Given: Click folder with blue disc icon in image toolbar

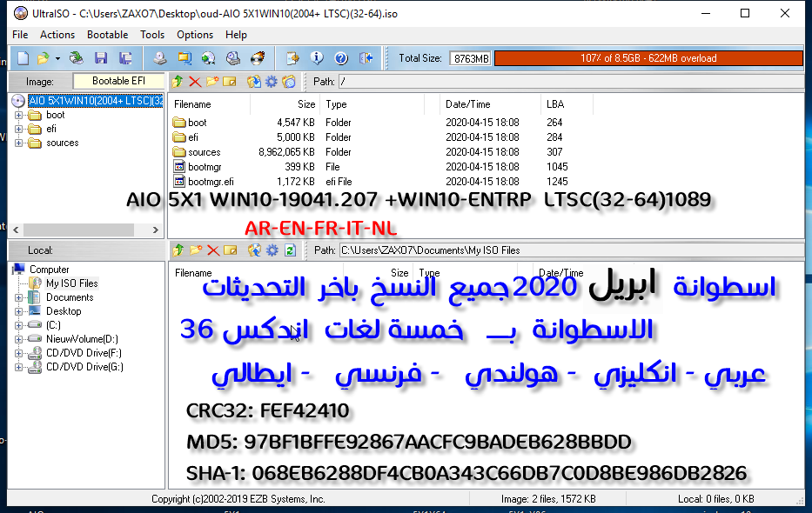Looking at the screenshot, I should coord(289,81).
